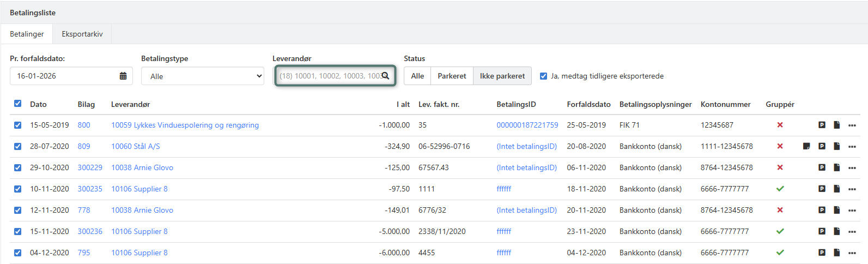Click the park icon for Lykkes Vinduespolering row
The image size is (868, 264).
tap(822, 125)
